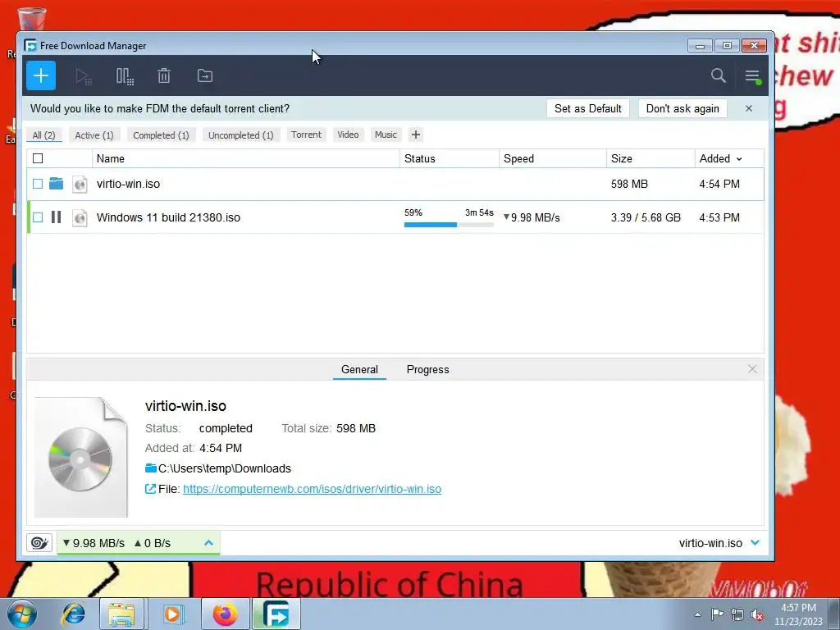Pause the Windows 11 build 21380.iso download

coord(57,217)
